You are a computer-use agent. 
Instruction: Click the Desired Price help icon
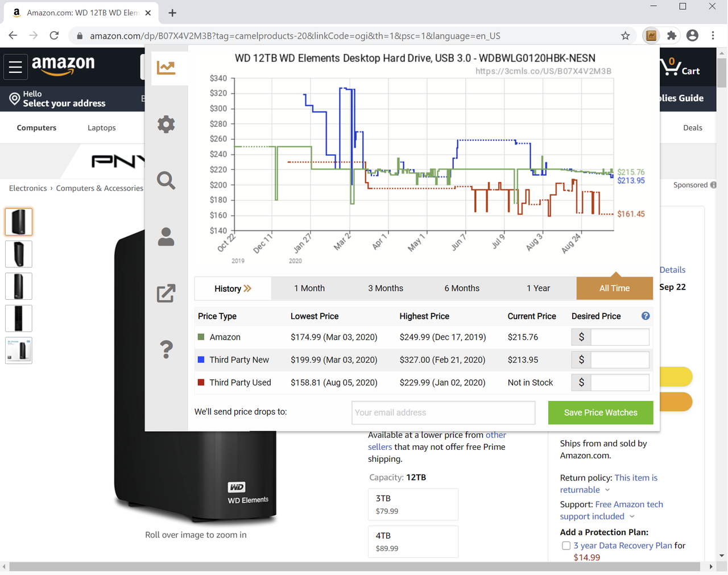pyautogui.click(x=645, y=316)
